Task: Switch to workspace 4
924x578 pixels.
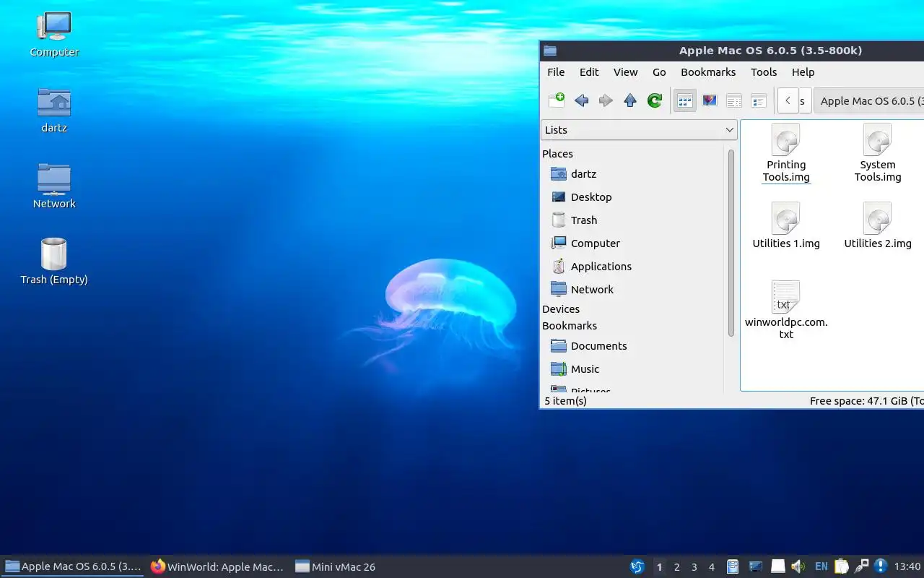Action: (x=711, y=567)
